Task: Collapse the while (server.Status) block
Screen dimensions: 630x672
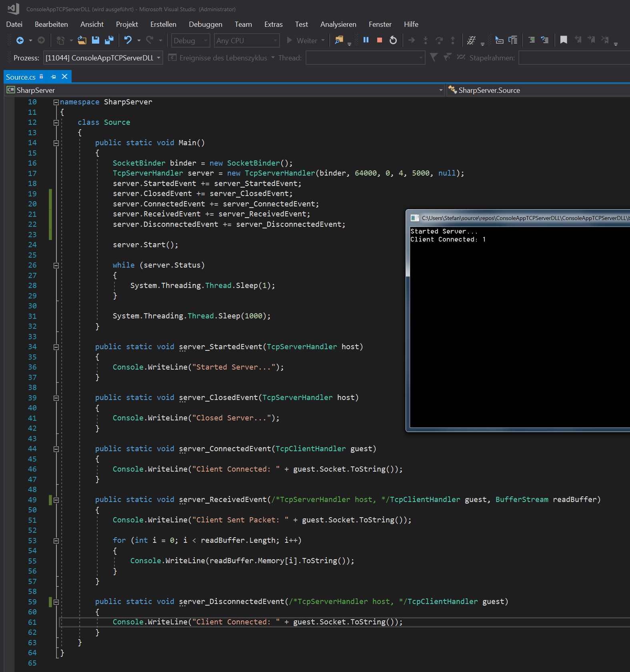Action: coord(56,265)
